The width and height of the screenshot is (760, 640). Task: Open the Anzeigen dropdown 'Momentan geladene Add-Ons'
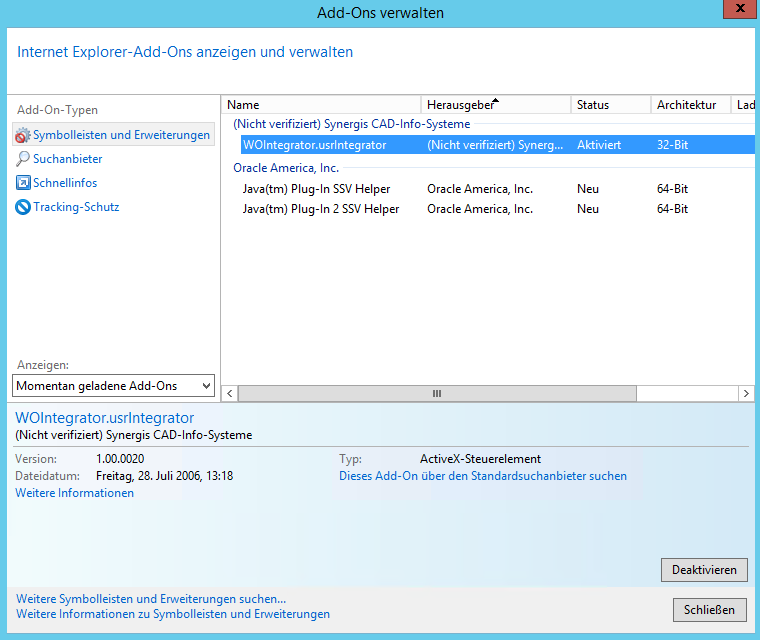(113, 386)
